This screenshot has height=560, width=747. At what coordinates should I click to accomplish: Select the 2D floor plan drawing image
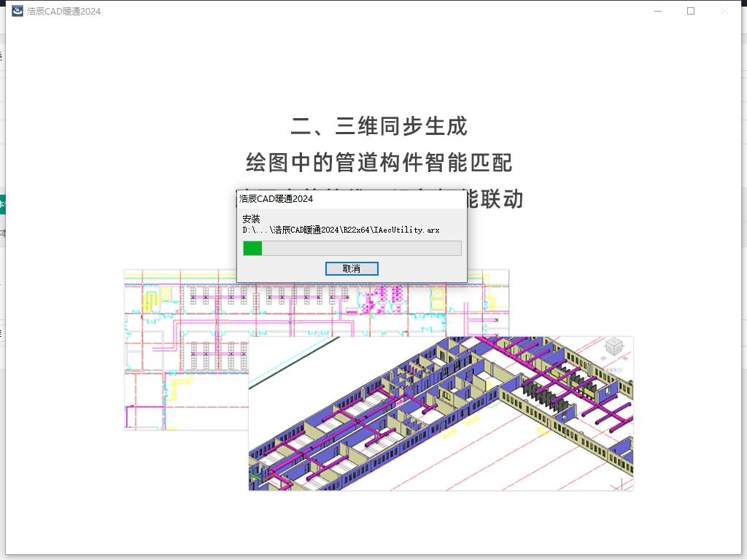pos(182,365)
